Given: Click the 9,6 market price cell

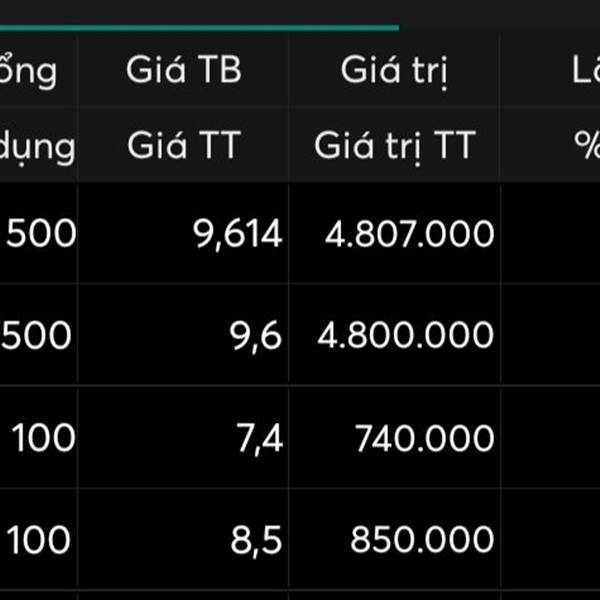Looking at the screenshot, I should pyautogui.click(x=256, y=335).
